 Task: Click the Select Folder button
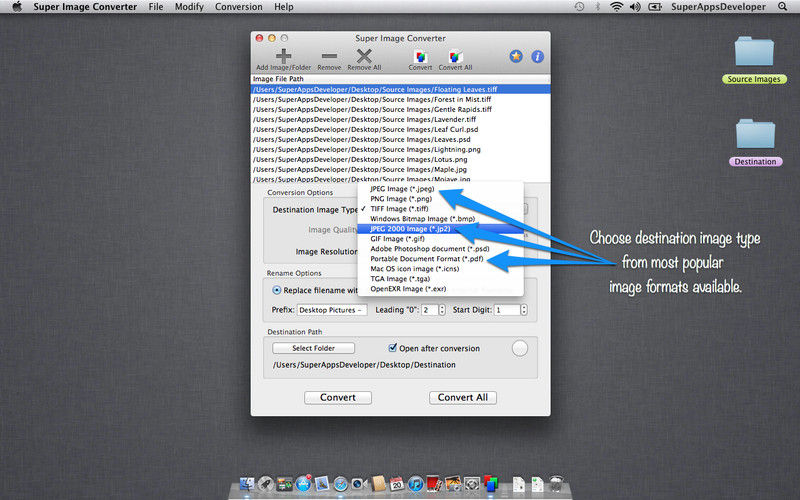[x=313, y=348]
